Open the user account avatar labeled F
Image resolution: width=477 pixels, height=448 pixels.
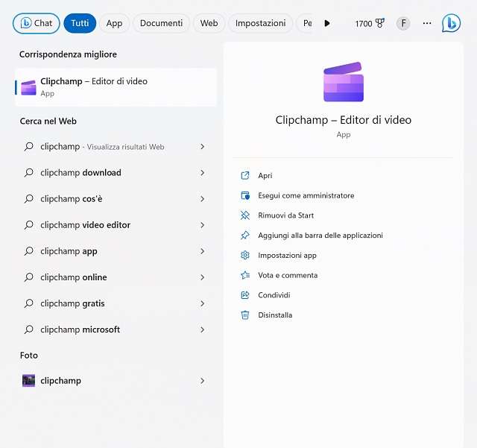click(403, 23)
